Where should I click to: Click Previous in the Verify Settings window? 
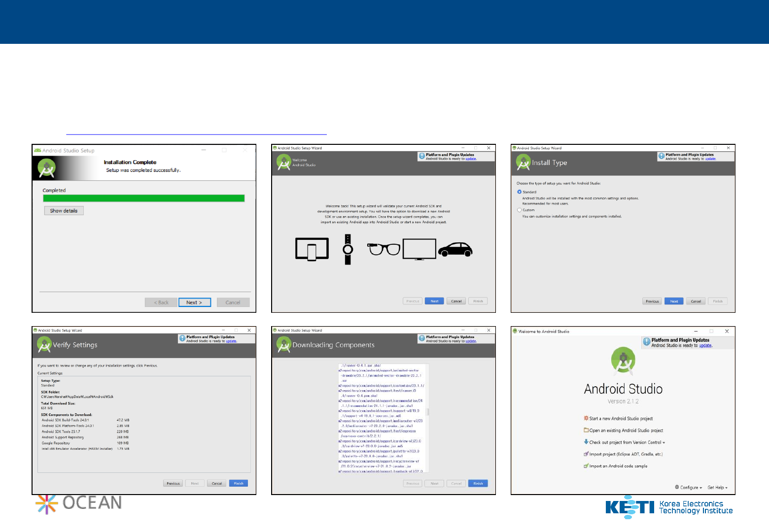tap(173, 483)
